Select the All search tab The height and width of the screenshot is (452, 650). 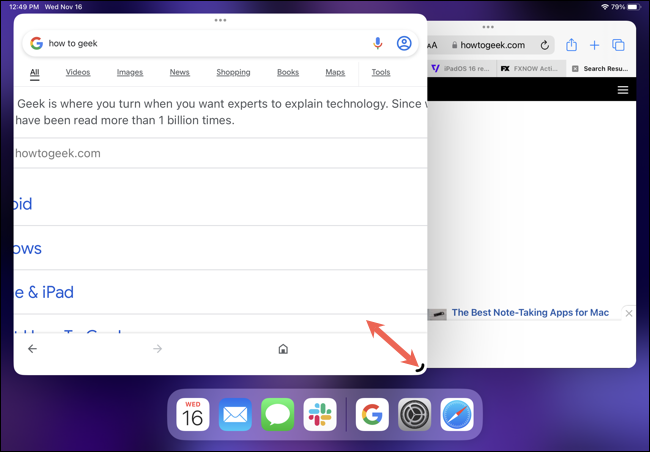click(34, 73)
